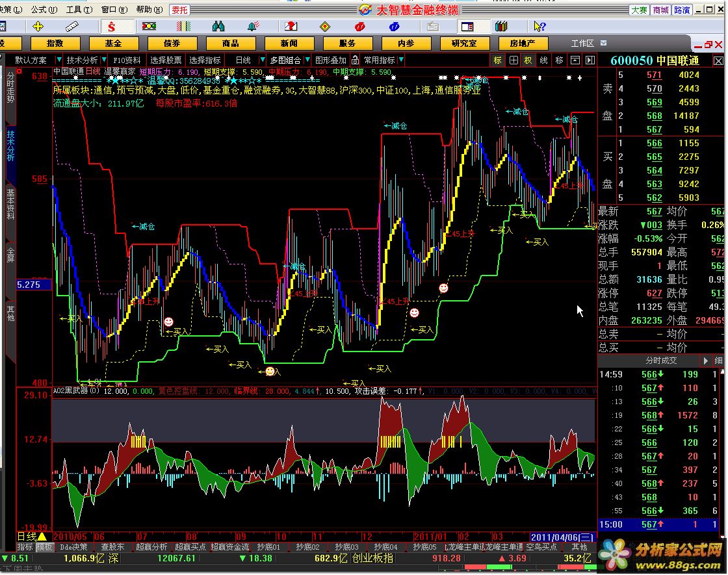
Task: Click the 大赛 button in the title bar
Action: click(640, 10)
